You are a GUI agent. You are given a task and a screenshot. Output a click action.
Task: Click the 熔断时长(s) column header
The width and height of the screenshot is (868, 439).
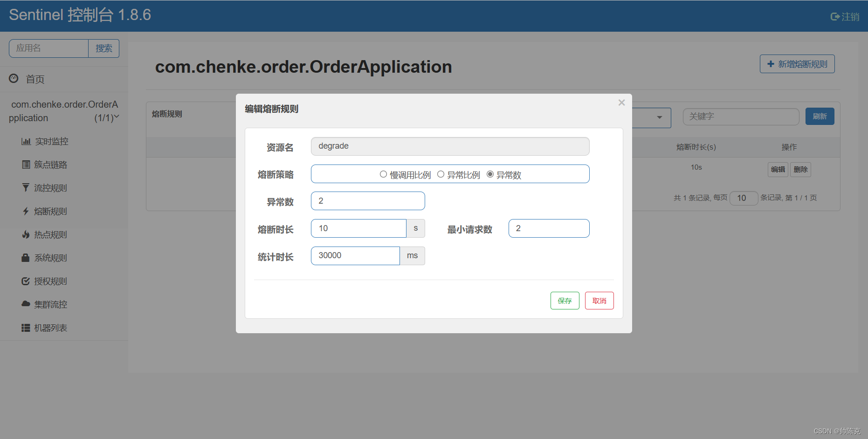pos(696,147)
